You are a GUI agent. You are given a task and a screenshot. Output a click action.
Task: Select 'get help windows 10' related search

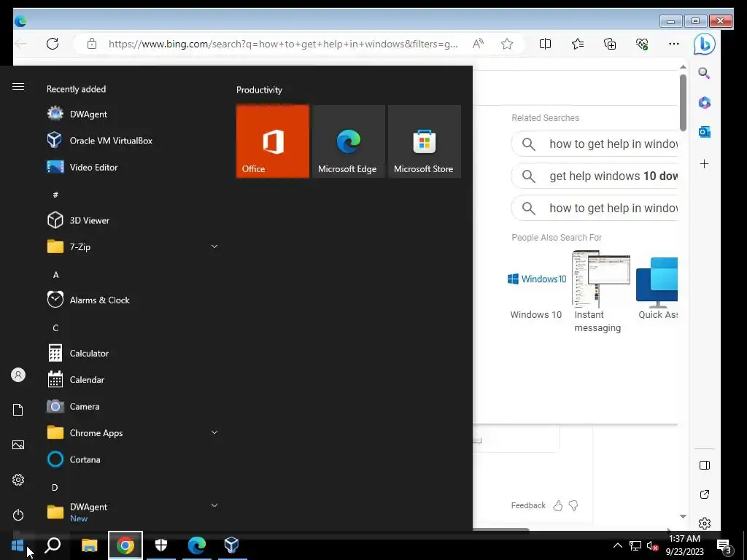point(594,176)
